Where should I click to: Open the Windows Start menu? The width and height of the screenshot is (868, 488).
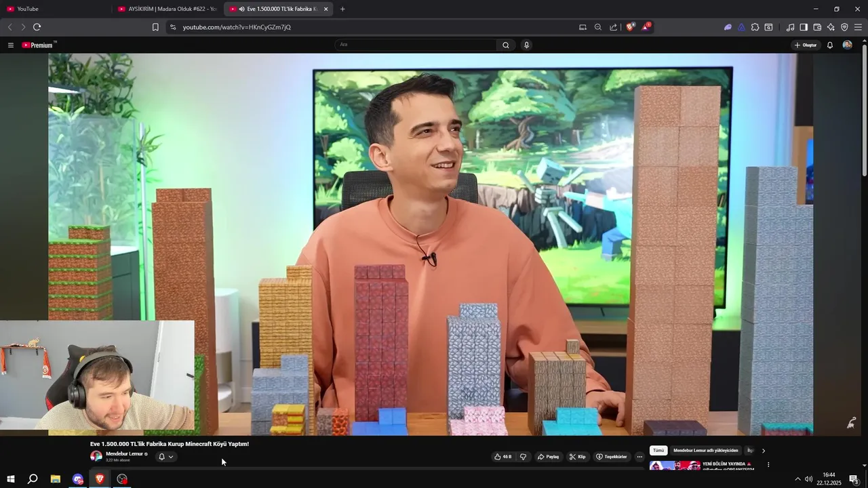tap(10, 479)
